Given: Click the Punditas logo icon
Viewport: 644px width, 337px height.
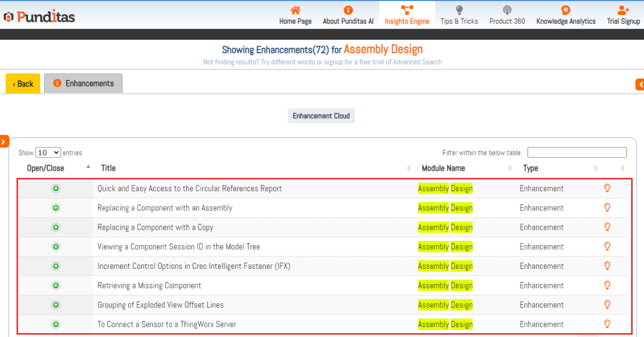Looking at the screenshot, I should [x=9, y=15].
